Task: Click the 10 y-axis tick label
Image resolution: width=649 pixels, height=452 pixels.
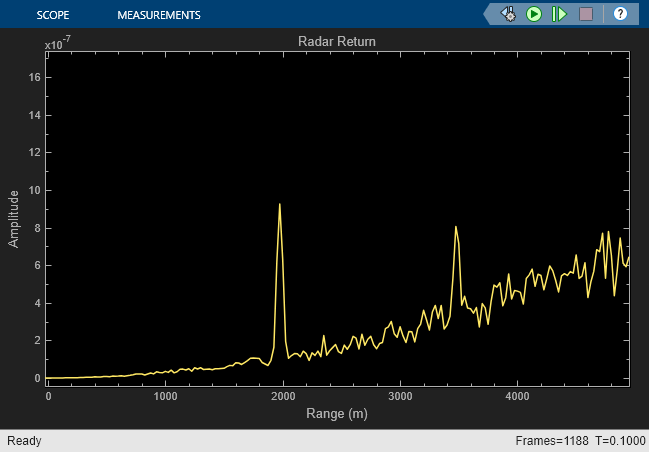Action: point(35,190)
